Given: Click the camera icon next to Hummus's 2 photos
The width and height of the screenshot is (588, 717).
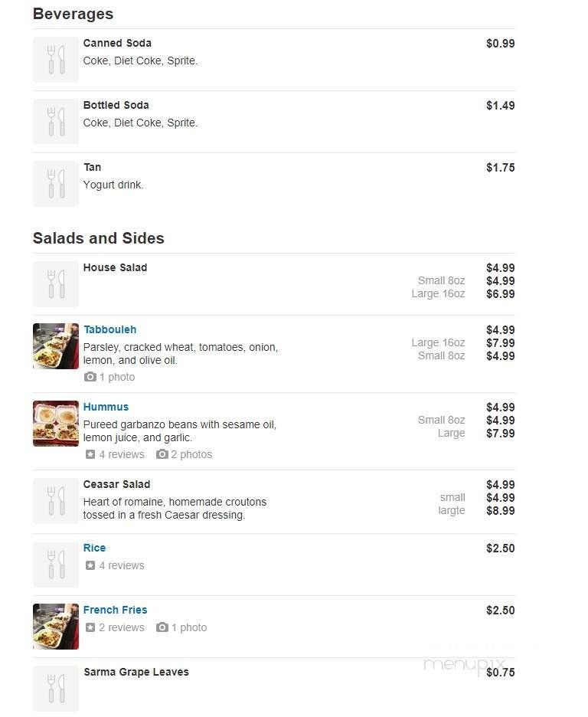Looking at the screenshot, I should (x=161, y=454).
